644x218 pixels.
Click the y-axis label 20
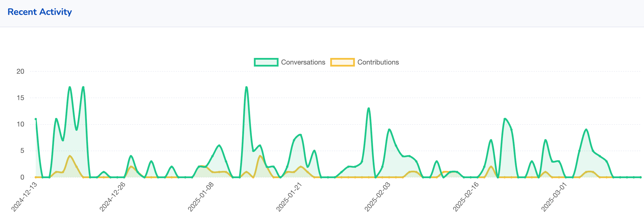(x=20, y=71)
